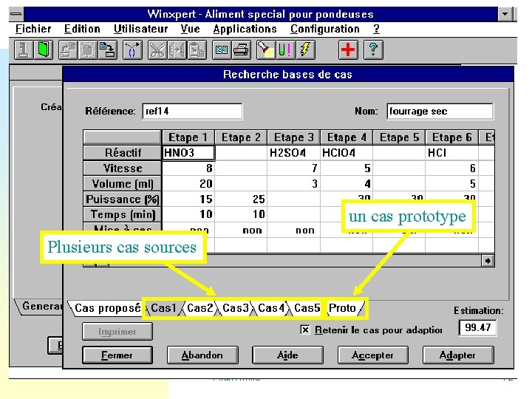This screenshot has height=399, width=532.
Task: Click the question mark help icon
Action: coord(373,50)
